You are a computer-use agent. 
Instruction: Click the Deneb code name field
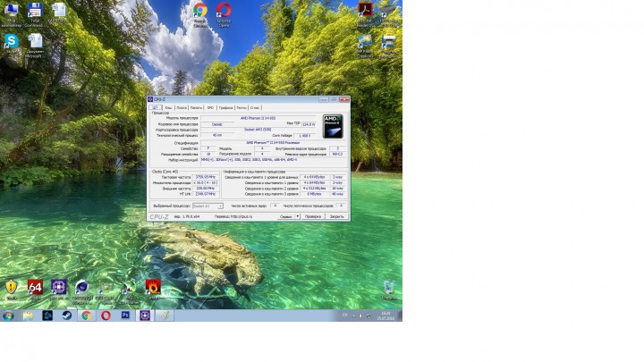[217, 124]
